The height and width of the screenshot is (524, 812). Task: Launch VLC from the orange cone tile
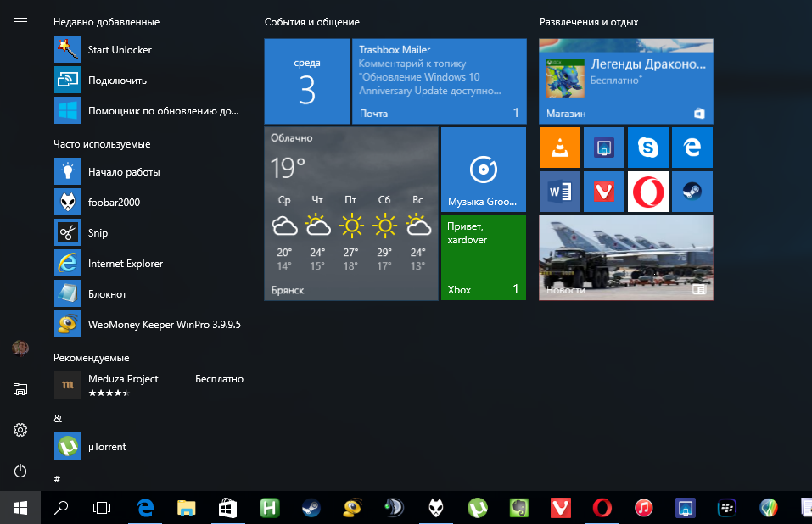[x=560, y=148]
